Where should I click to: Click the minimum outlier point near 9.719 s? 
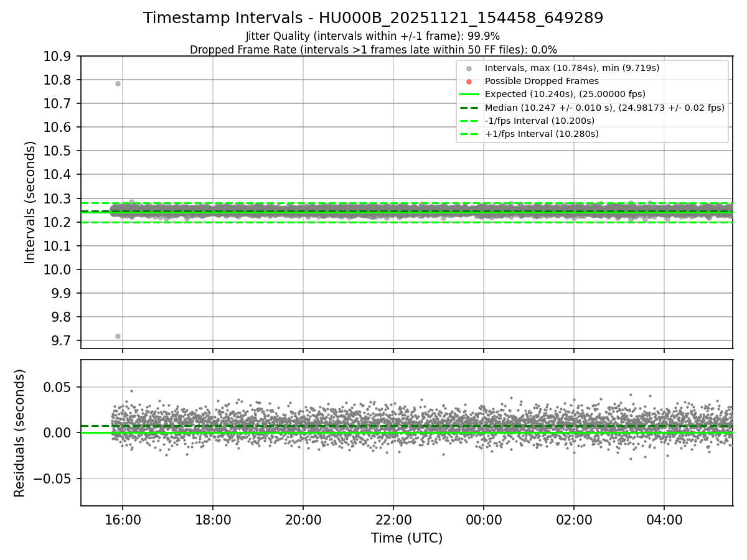pos(118,336)
